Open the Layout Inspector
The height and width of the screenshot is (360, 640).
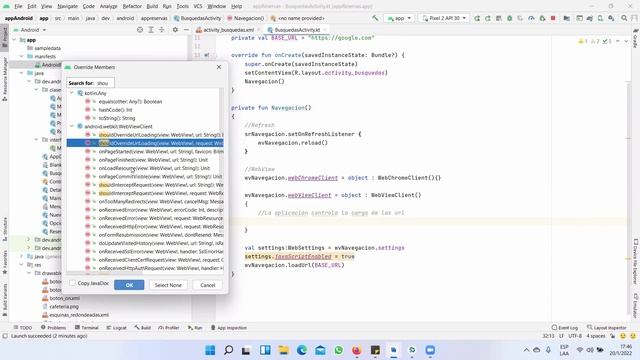click(x=607, y=327)
